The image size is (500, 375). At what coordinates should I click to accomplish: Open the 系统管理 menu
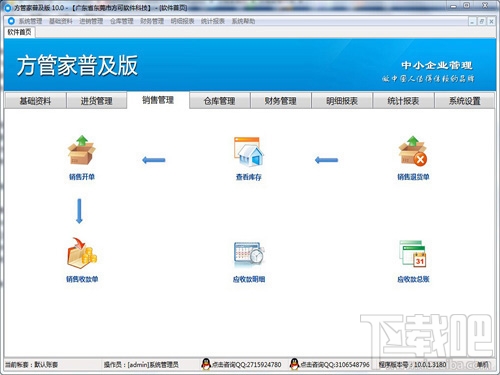coord(30,21)
